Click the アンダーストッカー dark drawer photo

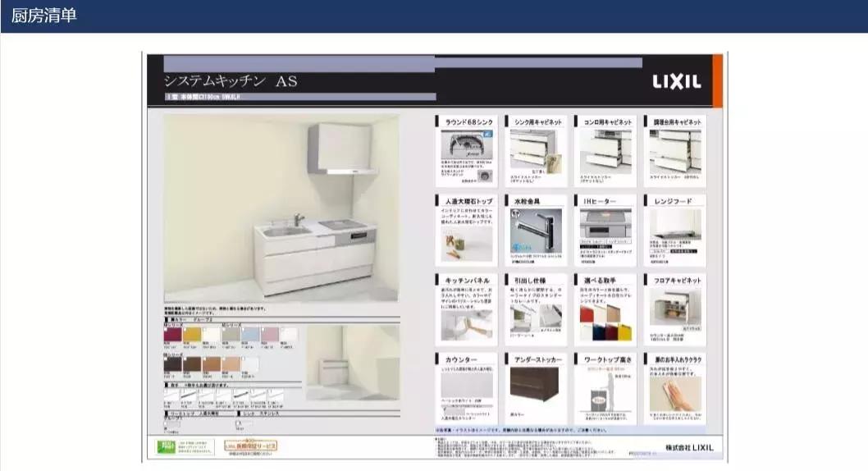pyautogui.click(x=534, y=384)
